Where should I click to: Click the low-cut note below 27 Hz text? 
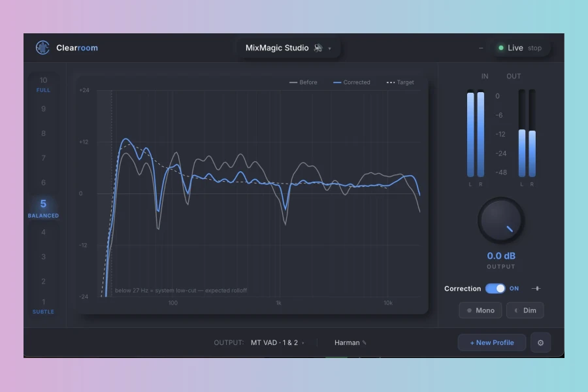(x=181, y=290)
